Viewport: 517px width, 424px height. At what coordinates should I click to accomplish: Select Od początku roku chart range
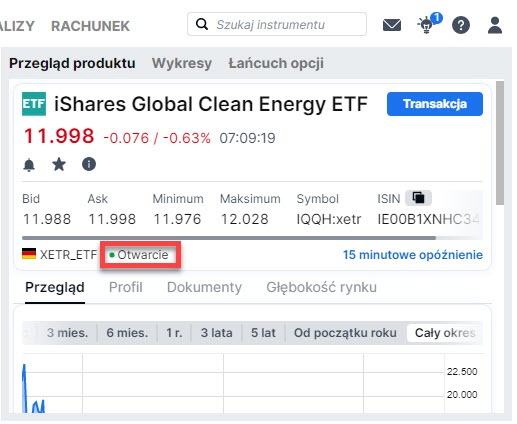pyautogui.click(x=345, y=333)
